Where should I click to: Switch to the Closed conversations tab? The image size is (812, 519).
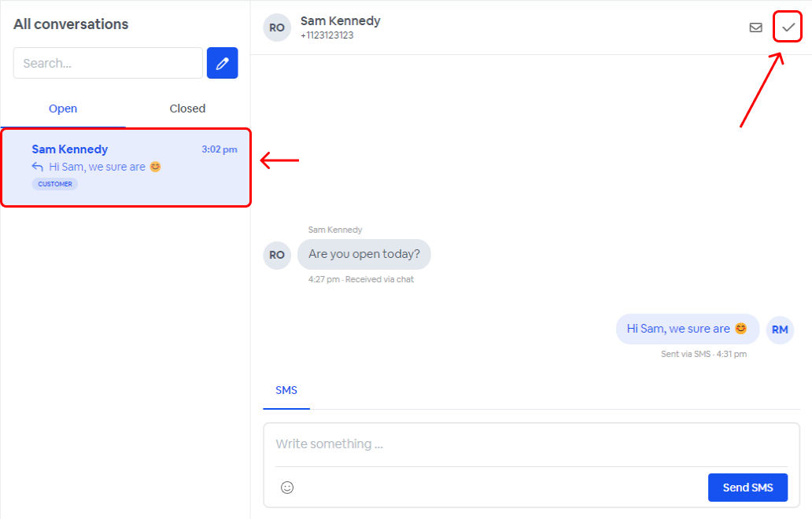(187, 109)
